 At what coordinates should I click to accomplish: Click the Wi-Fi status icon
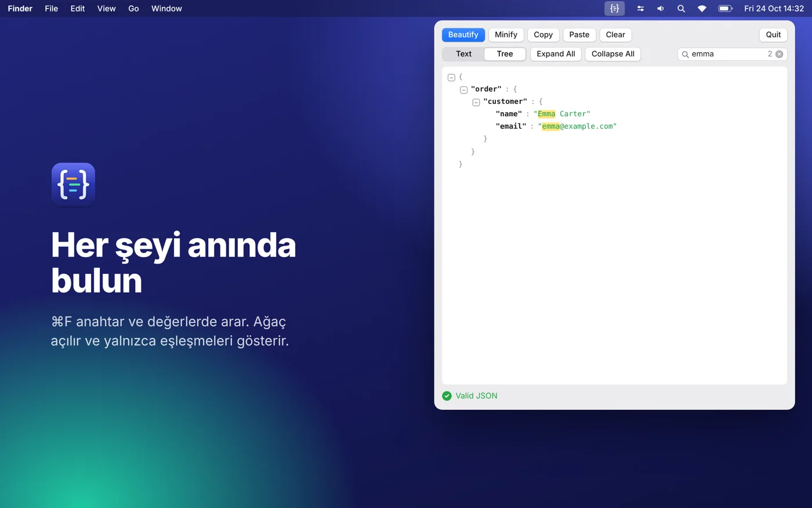pyautogui.click(x=702, y=9)
